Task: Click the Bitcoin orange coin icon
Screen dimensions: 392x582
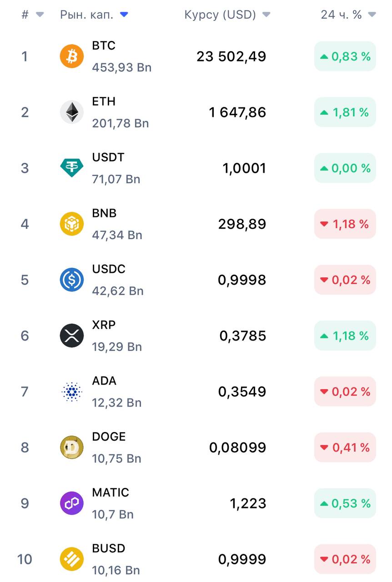Action: (72, 56)
